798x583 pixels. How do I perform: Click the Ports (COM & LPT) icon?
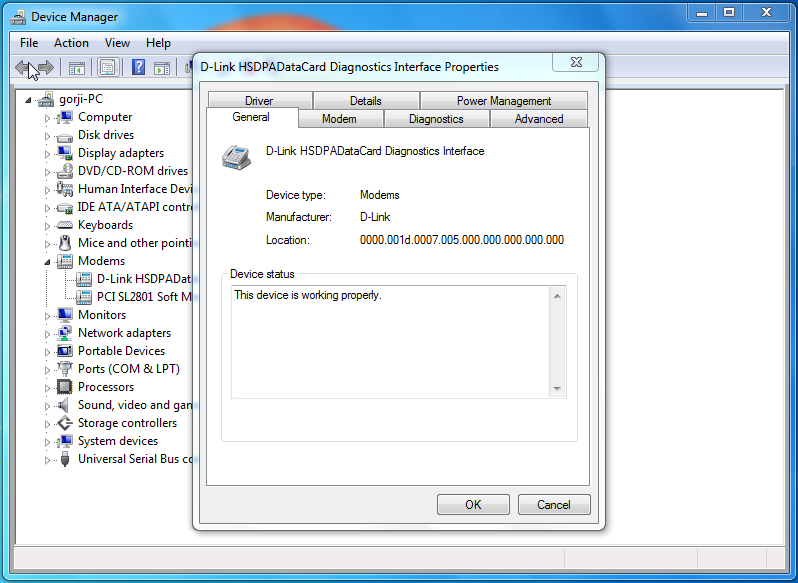65,369
